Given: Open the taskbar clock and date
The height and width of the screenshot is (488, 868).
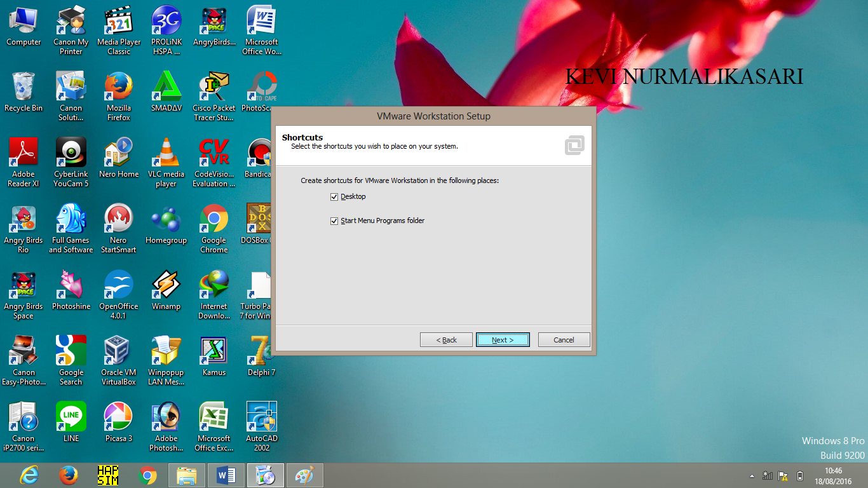Looking at the screenshot, I should 833,475.
